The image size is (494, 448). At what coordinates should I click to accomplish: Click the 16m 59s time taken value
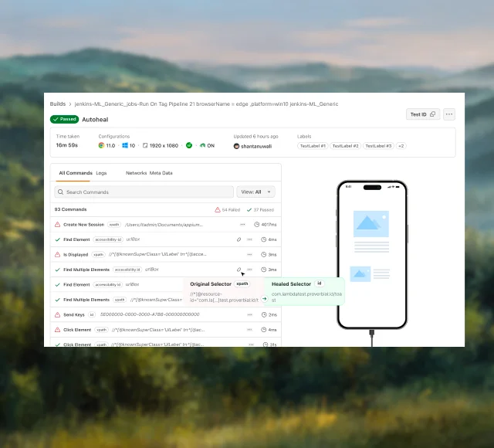pos(67,145)
